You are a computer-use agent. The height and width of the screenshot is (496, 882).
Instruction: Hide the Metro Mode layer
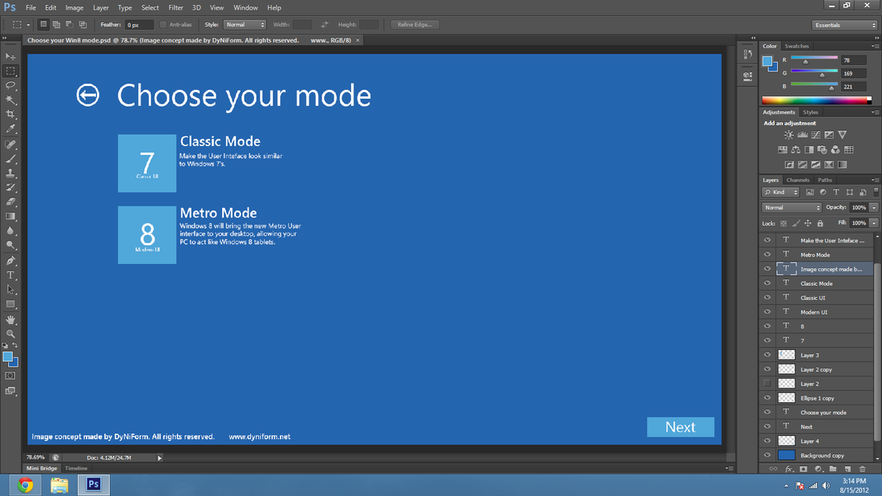(767, 254)
